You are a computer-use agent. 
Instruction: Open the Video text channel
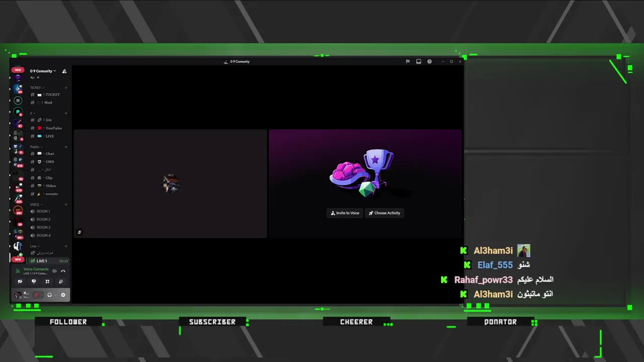48,186
